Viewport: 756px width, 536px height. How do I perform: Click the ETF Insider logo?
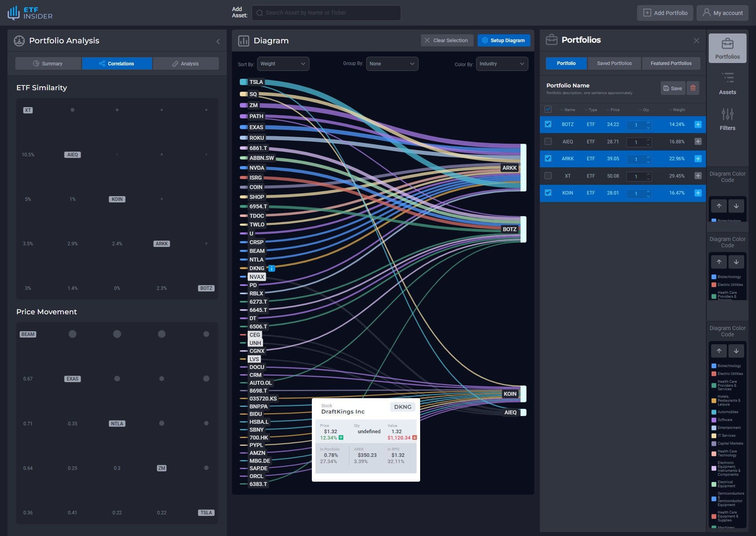click(x=30, y=13)
